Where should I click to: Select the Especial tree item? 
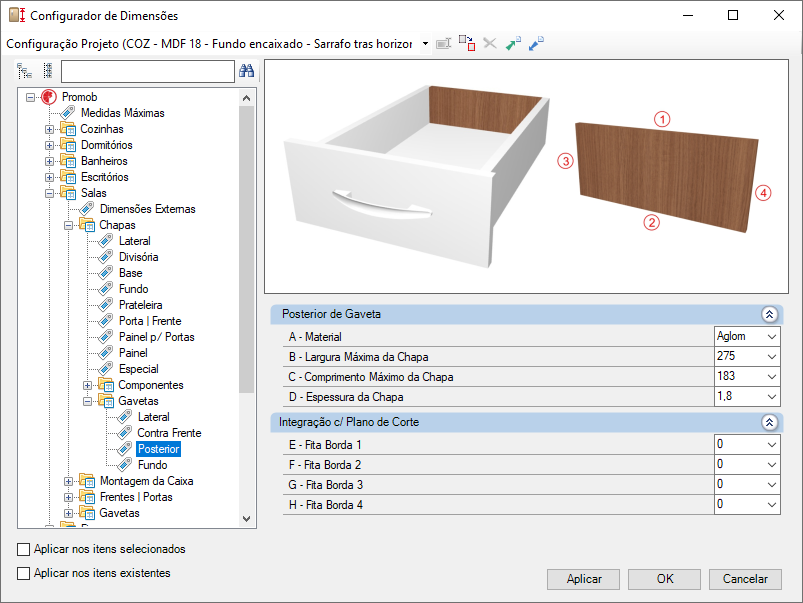[x=139, y=369]
